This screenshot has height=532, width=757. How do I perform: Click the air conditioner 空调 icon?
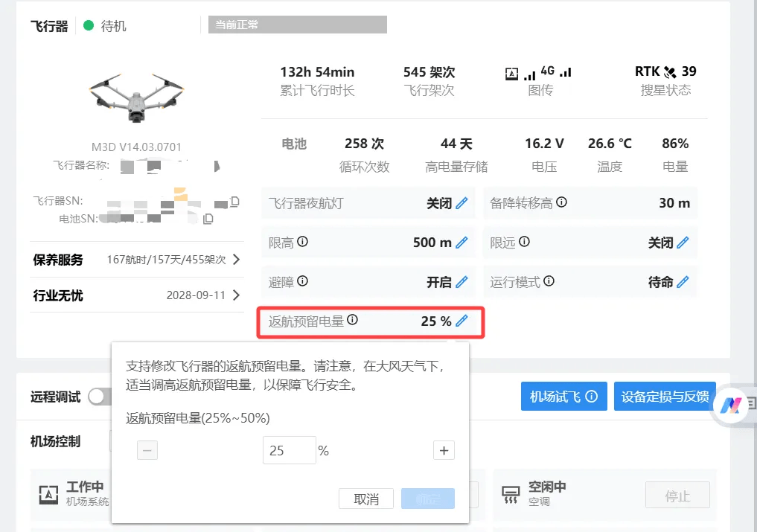pyautogui.click(x=511, y=494)
